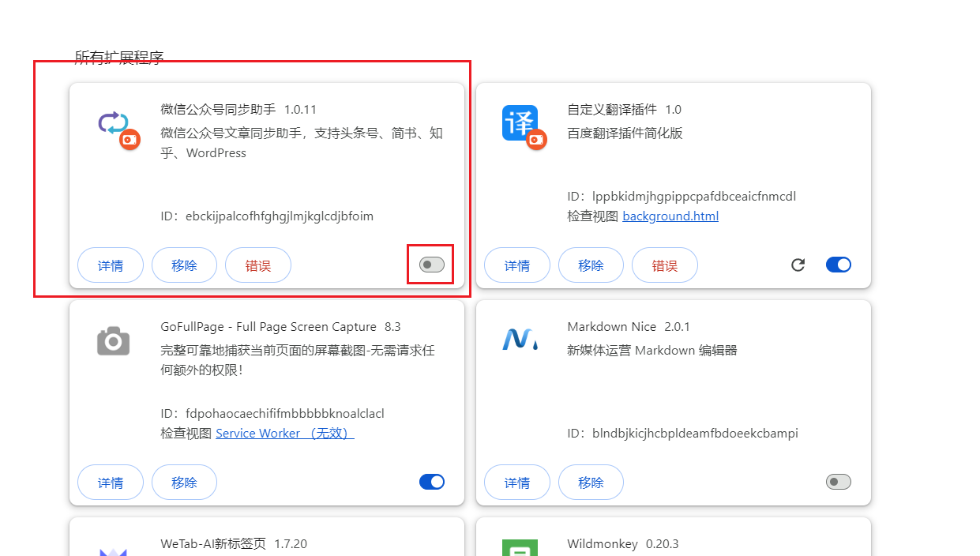Reload the 自定义翻译插件 extension
Viewport: 980px width, 556px height.
click(x=798, y=265)
